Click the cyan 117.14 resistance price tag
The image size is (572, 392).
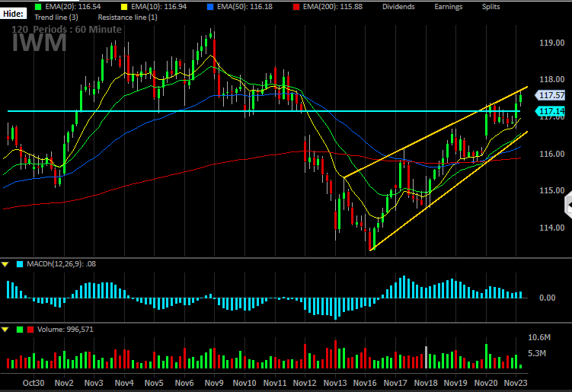point(550,111)
